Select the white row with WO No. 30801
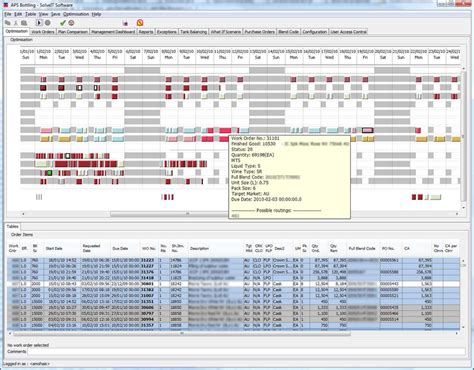Screen dimensions: 474x370 [x=233, y=284]
